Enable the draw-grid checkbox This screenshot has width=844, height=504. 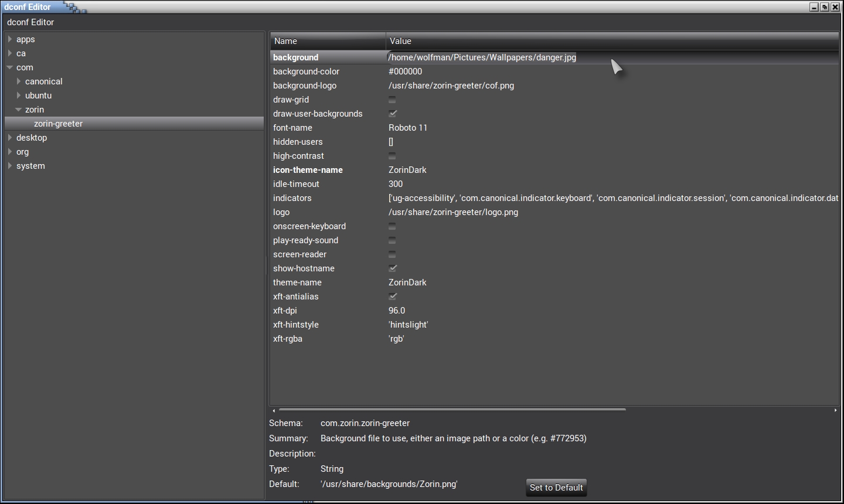(392, 100)
